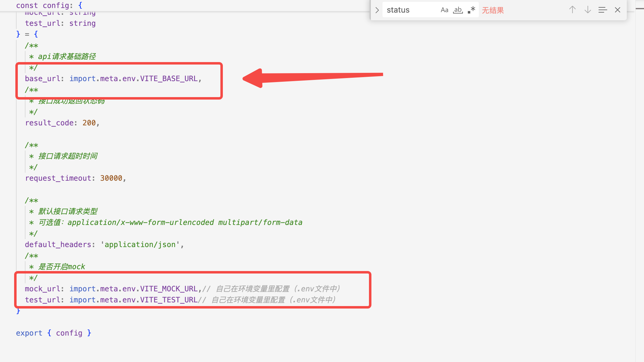Click inside the search input containing 'status'
This screenshot has height=362, width=644.
pos(408,10)
